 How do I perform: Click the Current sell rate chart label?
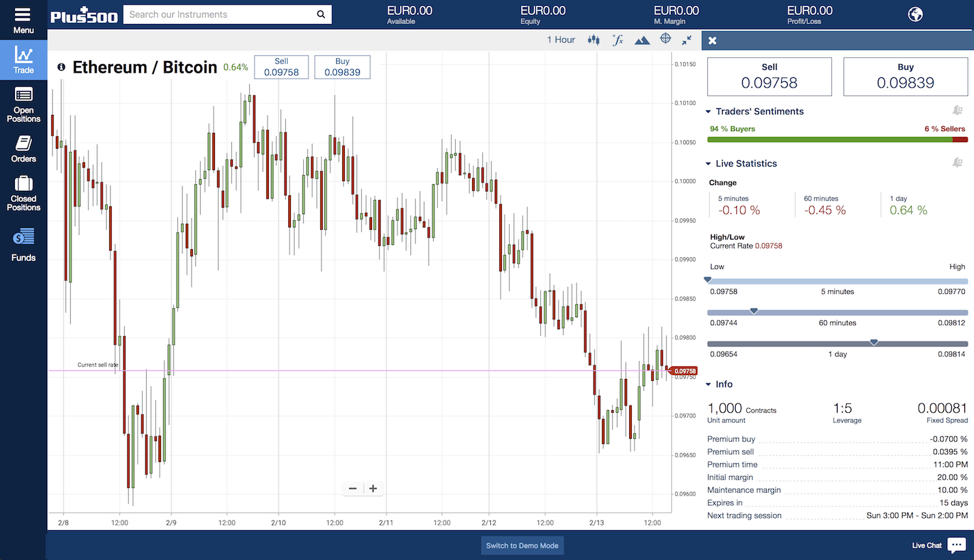click(98, 365)
